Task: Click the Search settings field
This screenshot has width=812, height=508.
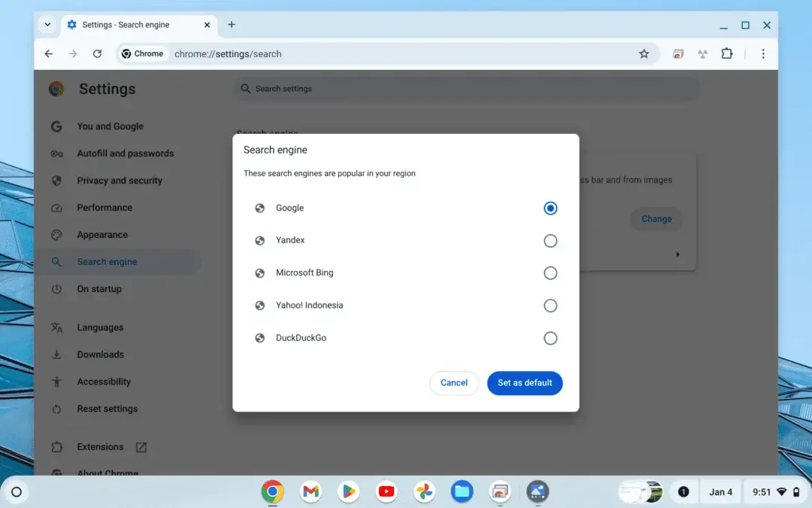Action: 467,89
